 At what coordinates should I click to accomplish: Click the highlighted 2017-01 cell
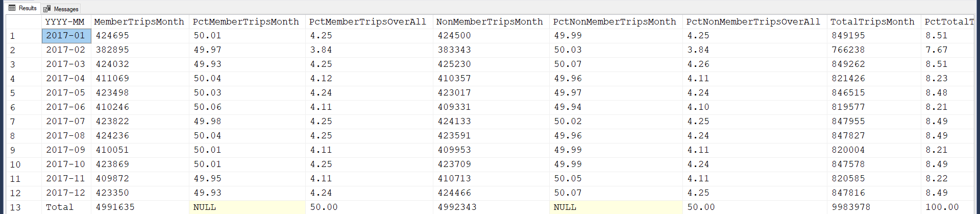[x=66, y=36]
